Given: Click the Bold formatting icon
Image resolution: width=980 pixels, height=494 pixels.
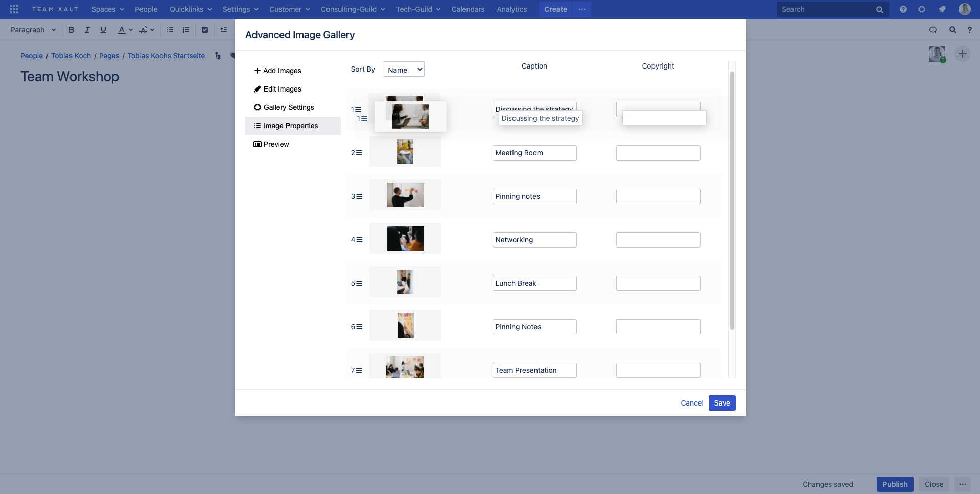Looking at the screenshot, I should 72,30.
